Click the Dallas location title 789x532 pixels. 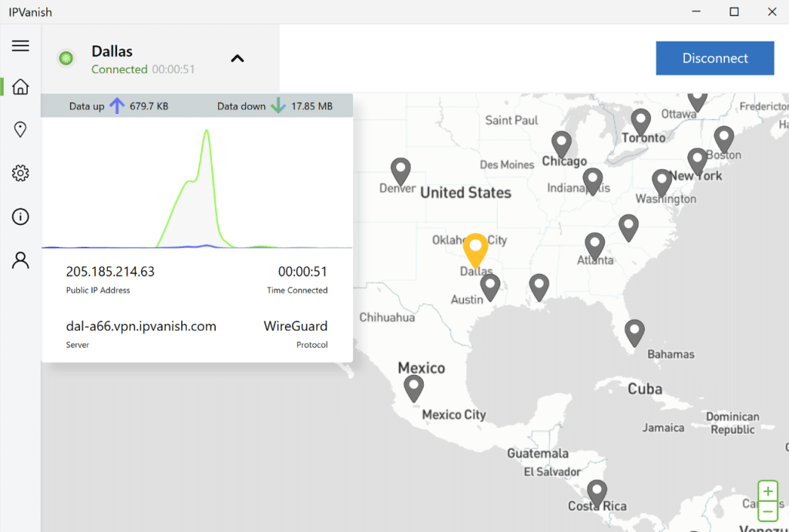point(112,52)
